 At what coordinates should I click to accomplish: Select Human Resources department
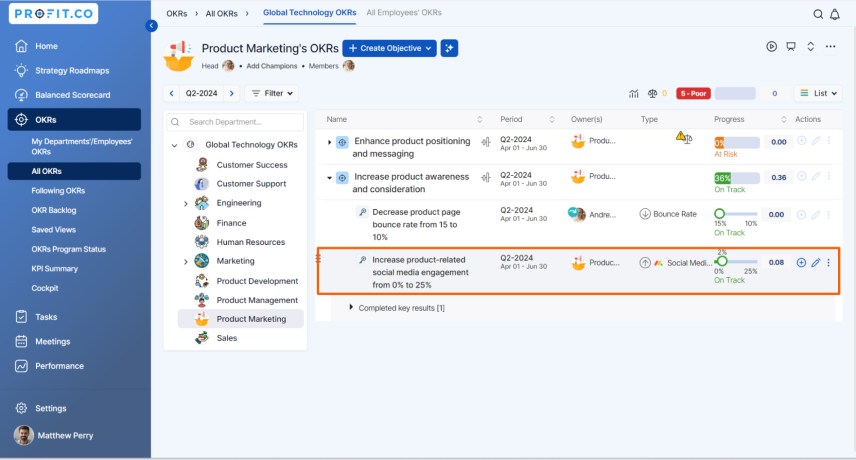pos(251,242)
